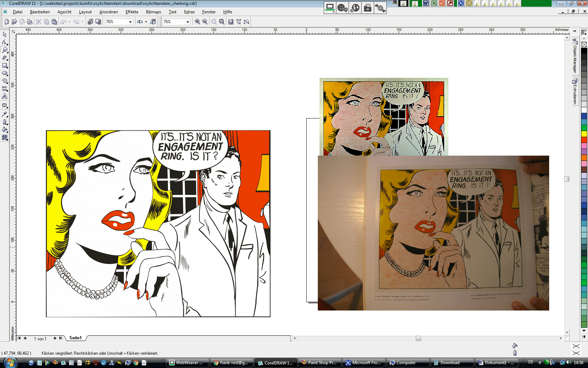588x368 pixels.
Task: Activate the Zoom magnifier tool in toolbox
Action: click(5, 50)
